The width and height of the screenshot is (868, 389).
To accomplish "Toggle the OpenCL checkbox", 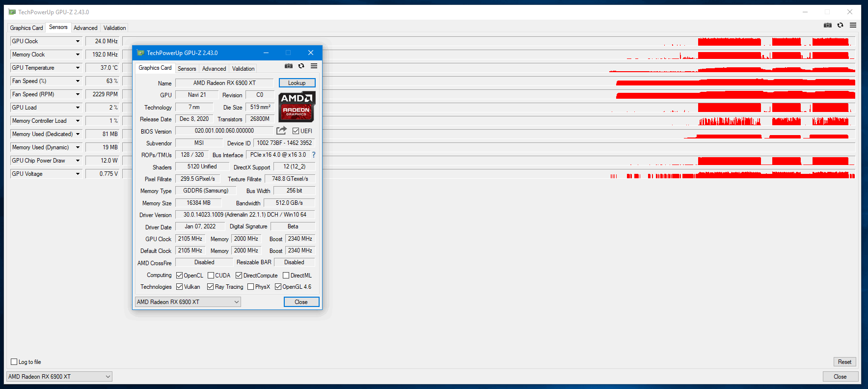I will pyautogui.click(x=179, y=276).
